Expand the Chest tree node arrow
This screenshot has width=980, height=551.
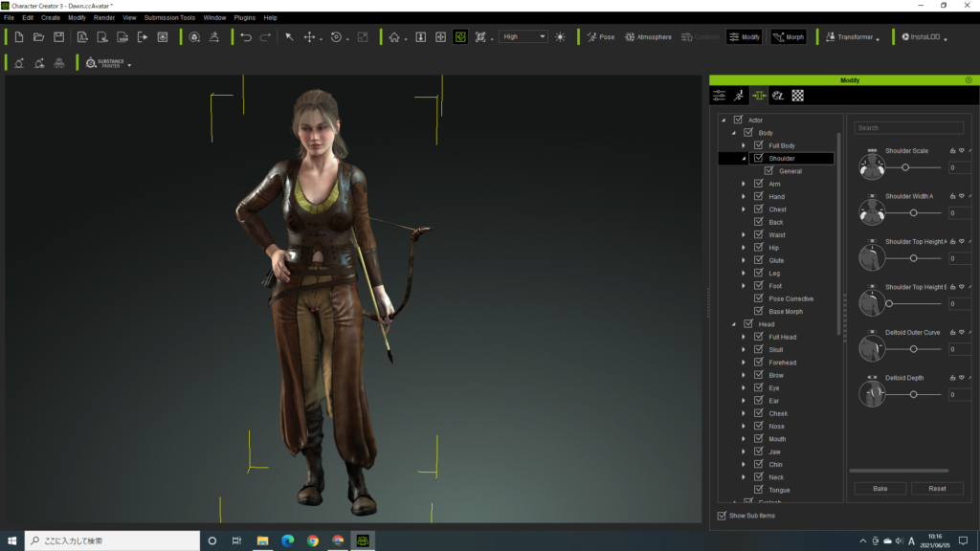pyautogui.click(x=744, y=209)
